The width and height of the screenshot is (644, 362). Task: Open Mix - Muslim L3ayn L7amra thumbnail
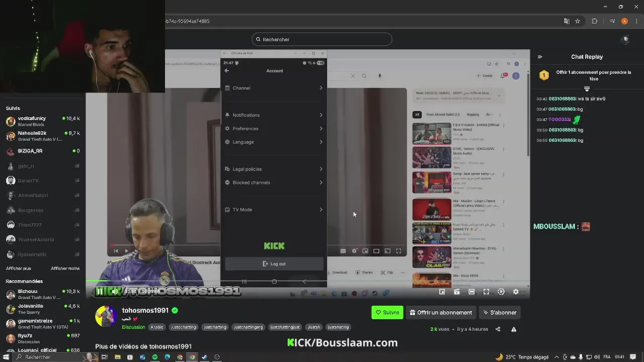(x=432, y=209)
